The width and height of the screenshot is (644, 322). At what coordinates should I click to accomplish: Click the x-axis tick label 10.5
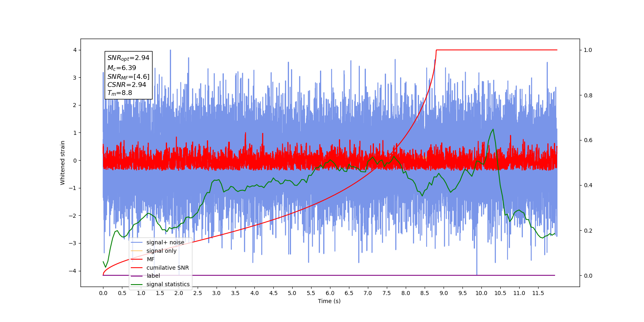pyautogui.click(x=500, y=293)
